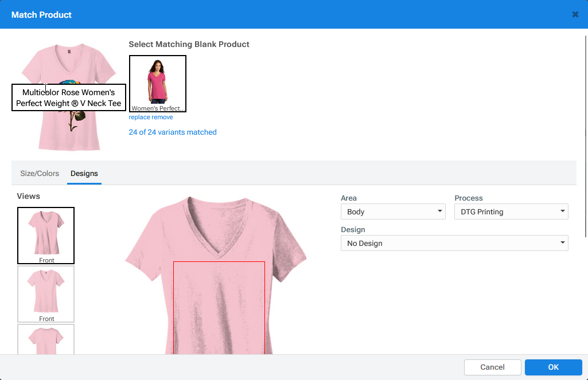Open the Process dropdown showing DTG Printing
This screenshot has height=380, width=588.
511,212
